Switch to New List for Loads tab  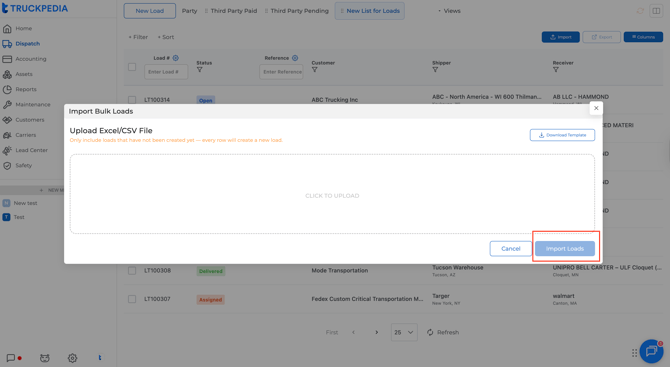tap(370, 11)
